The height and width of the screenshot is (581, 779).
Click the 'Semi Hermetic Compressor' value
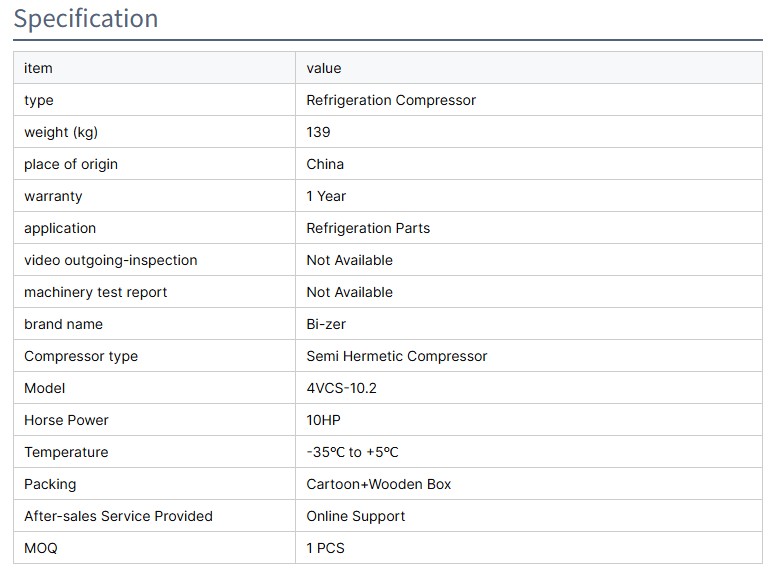(x=397, y=356)
